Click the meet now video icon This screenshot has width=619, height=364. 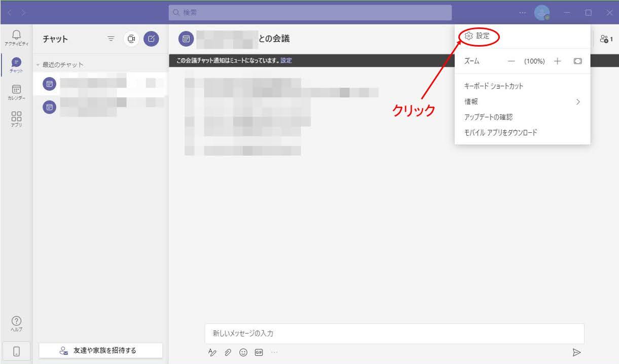tap(132, 39)
